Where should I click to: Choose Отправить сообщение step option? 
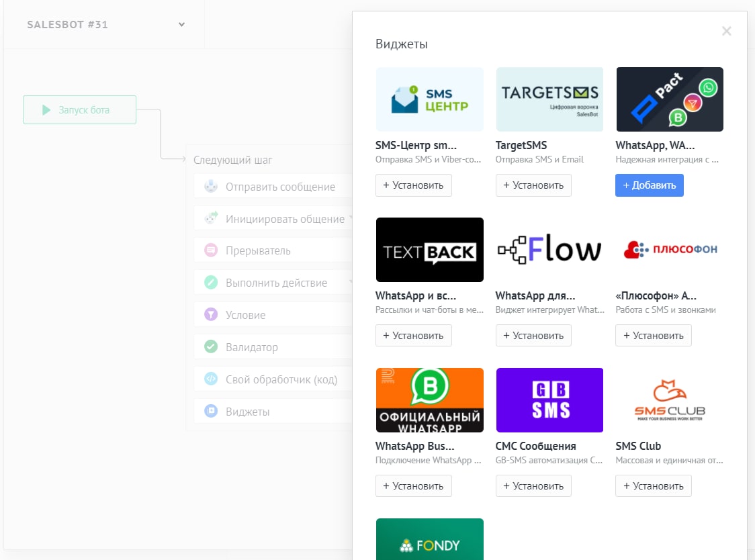pyautogui.click(x=273, y=187)
